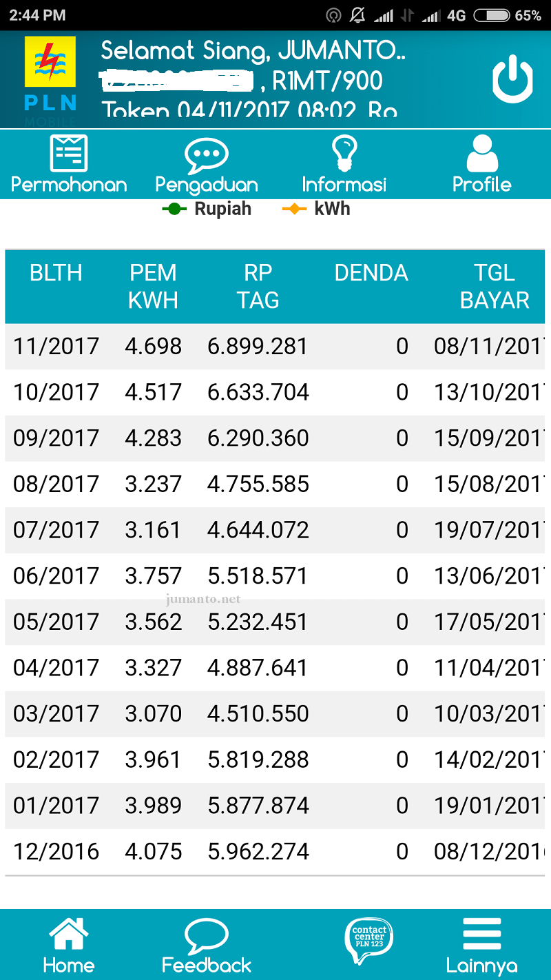Go to the Home house icon

(69, 936)
